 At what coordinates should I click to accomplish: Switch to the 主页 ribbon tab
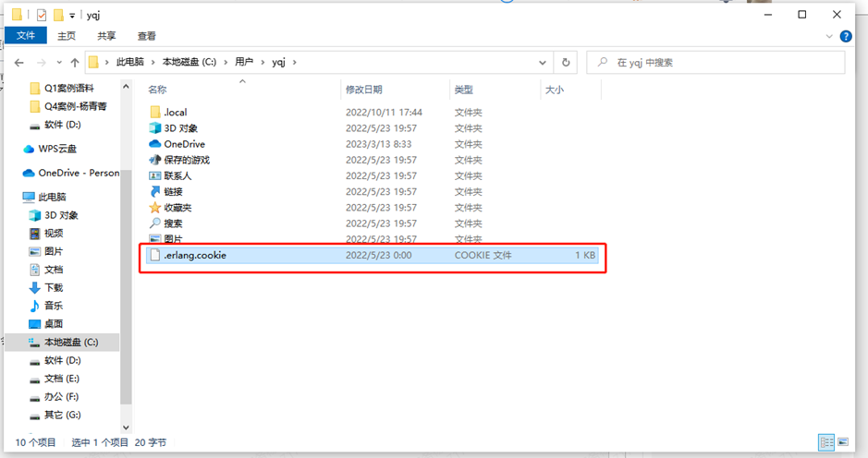67,36
